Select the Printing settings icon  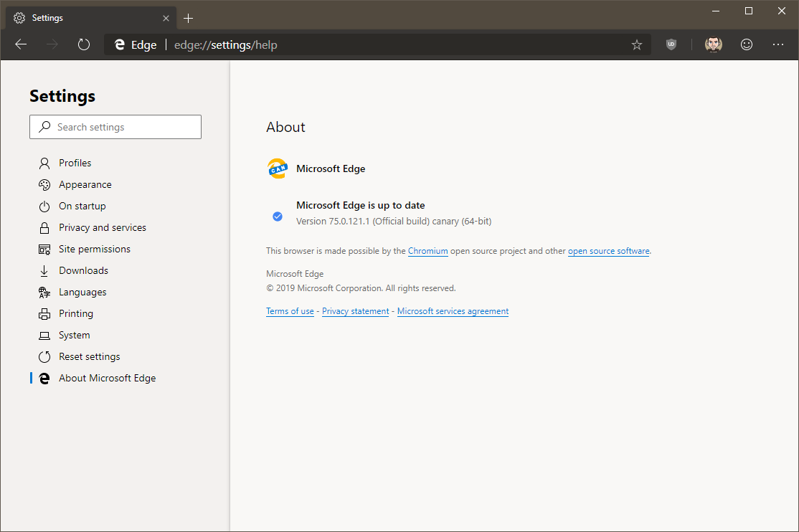44,313
